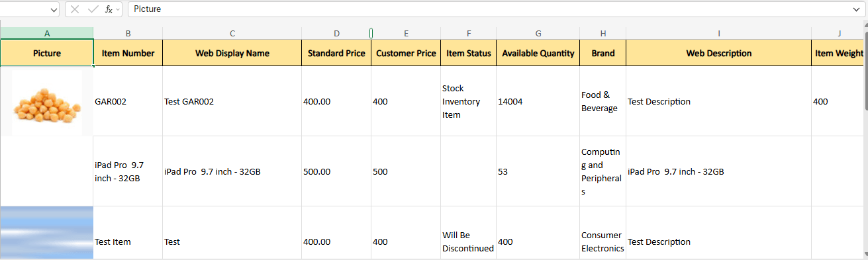Viewport: 868px width, 260px height.
Task: Select column G header
Action: (538, 33)
